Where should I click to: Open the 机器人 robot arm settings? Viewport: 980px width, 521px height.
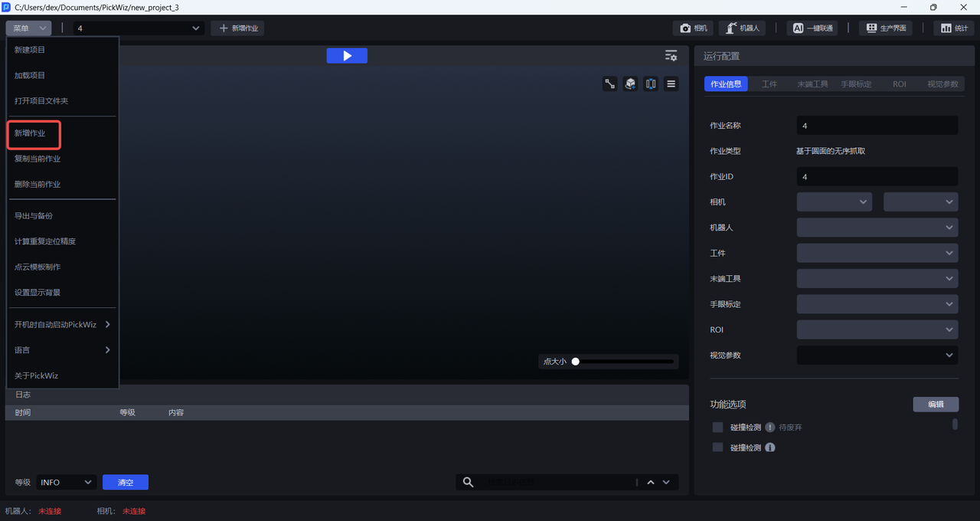(x=742, y=28)
